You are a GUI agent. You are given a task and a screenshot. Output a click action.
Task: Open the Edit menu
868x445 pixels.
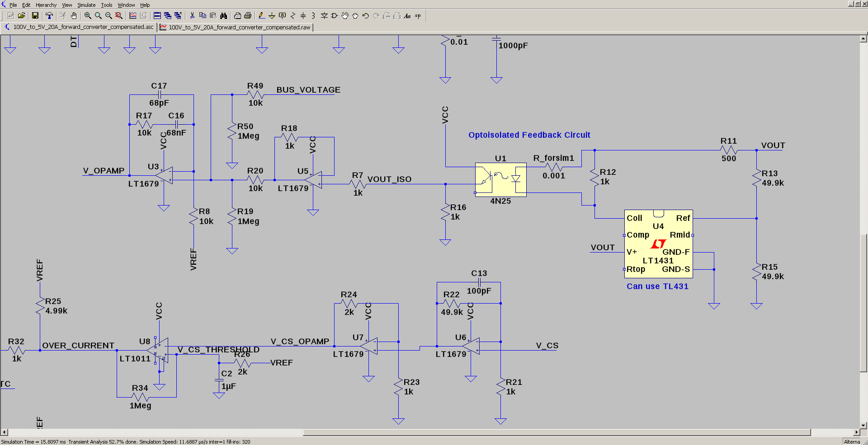pyautogui.click(x=26, y=5)
